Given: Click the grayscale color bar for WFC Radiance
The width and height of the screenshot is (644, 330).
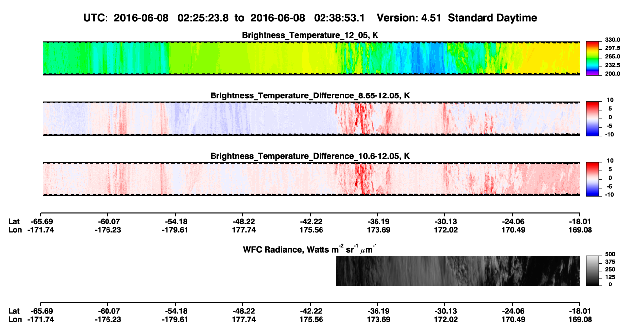Looking at the screenshot, I should (x=592, y=271).
